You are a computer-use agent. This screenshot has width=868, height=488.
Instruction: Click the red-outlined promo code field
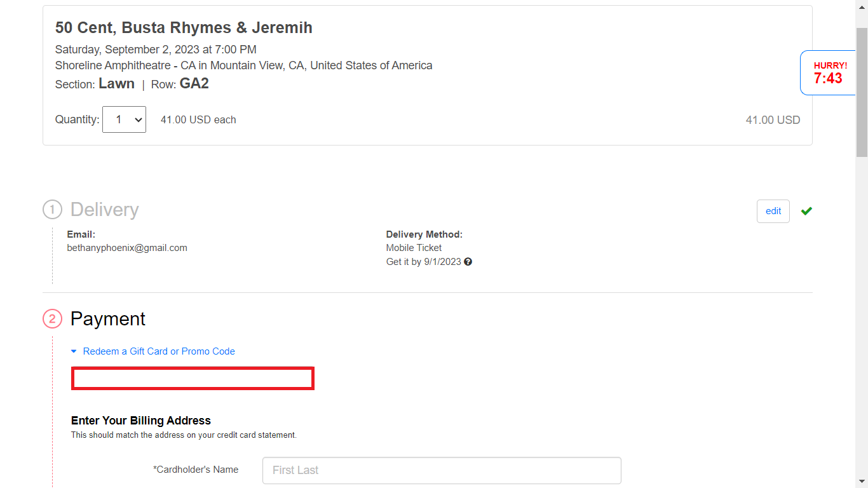[193, 378]
